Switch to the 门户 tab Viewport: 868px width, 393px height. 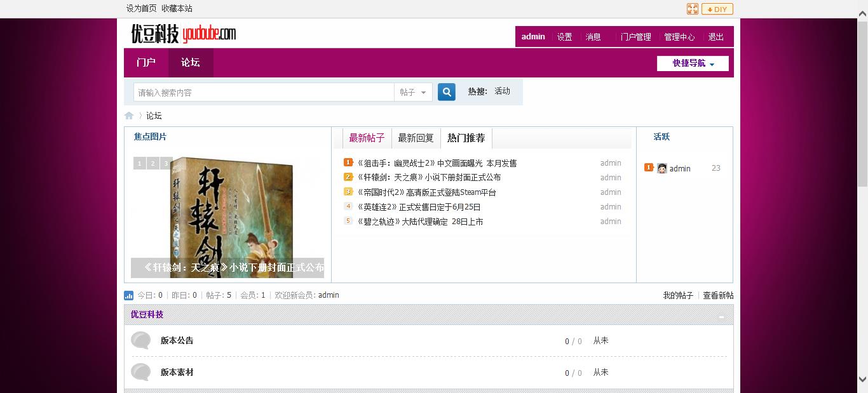coord(146,63)
